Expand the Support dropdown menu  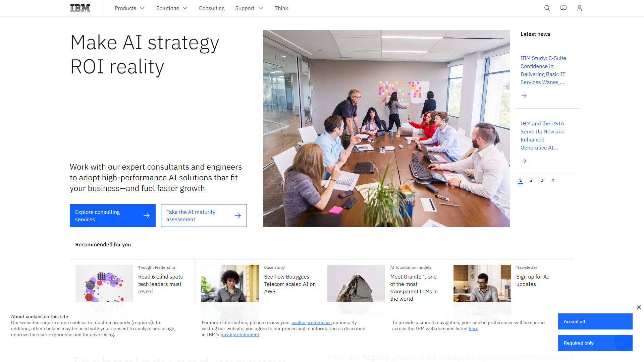250,8
